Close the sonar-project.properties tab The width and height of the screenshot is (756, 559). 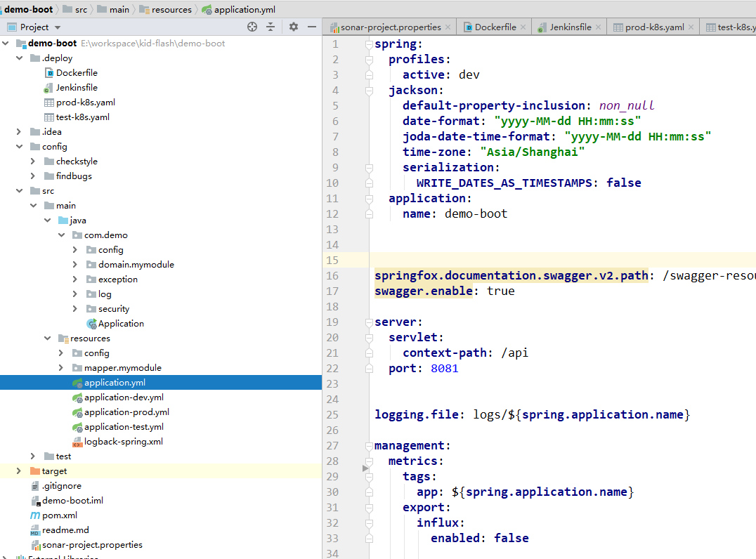tap(448, 27)
